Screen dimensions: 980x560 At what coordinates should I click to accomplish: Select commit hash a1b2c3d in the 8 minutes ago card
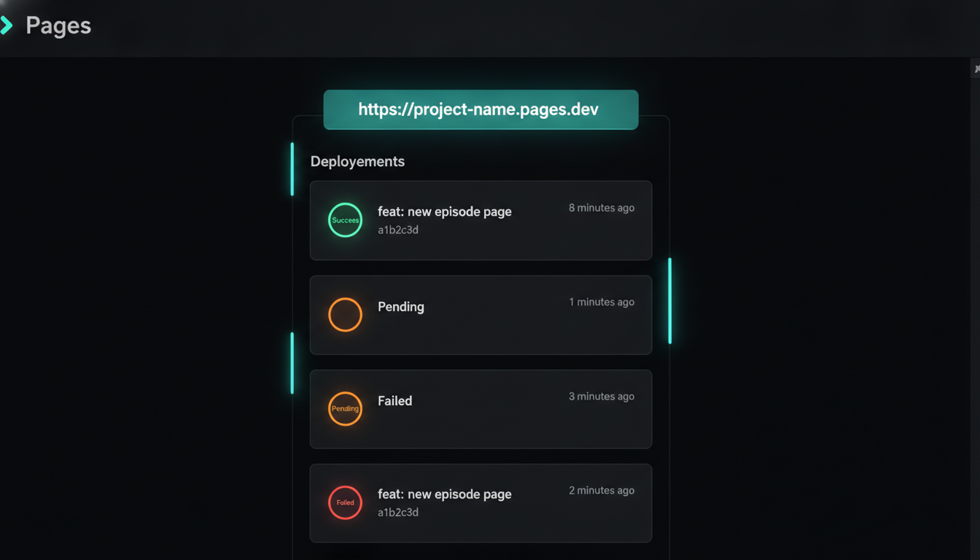398,230
